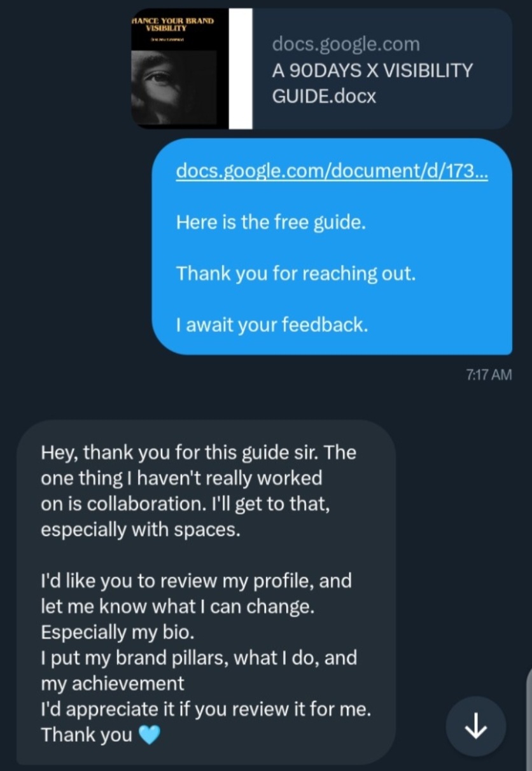Viewport: 532px width, 771px height.
Task: Tap the 'BRAND VISIBILITY' heading on the cover
Action: click(x=173, y=24)
